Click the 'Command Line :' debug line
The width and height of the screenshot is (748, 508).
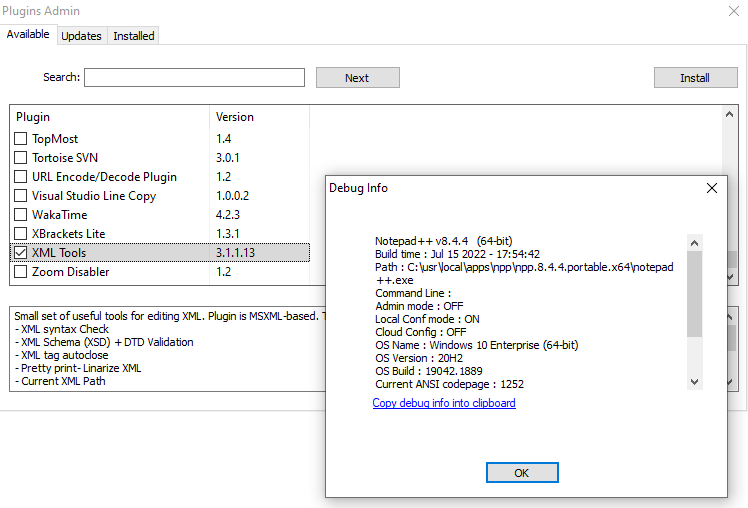click(x=413, y=293)
